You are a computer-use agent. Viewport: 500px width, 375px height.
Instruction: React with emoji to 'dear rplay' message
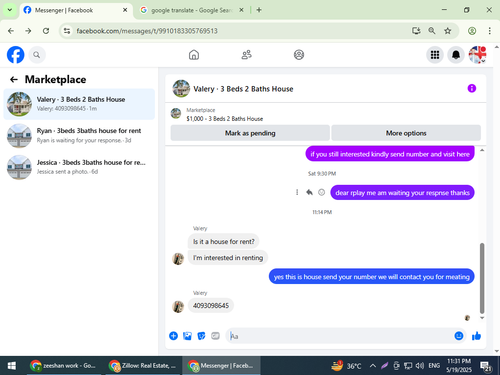click(x=321, y=192)
